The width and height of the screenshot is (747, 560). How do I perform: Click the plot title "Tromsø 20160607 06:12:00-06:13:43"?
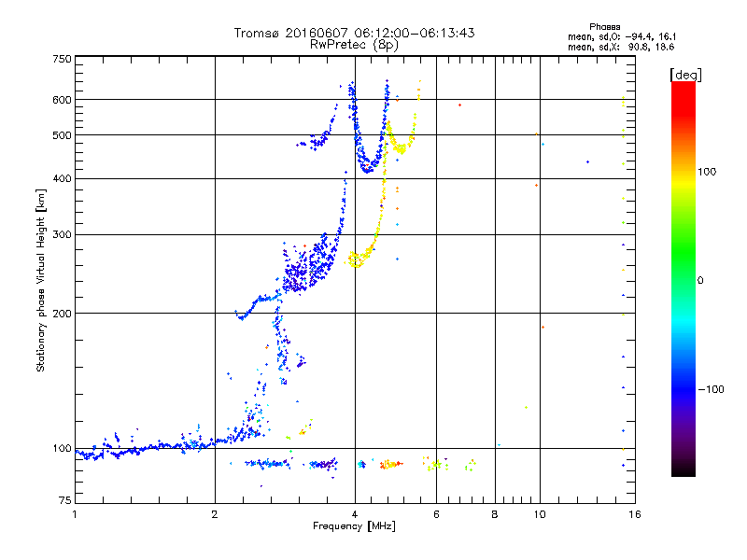pyautogui.click(x=354, y=33)
